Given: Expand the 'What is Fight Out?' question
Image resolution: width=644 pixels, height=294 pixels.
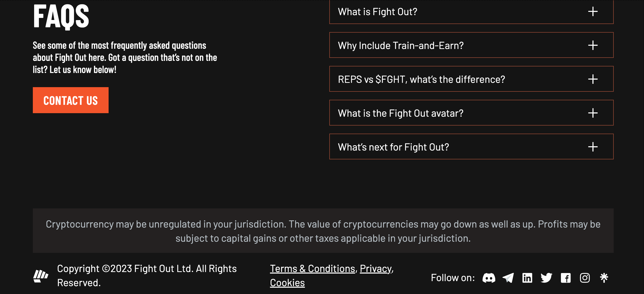Looking at the screenshot, I should [x=378, y=12].
